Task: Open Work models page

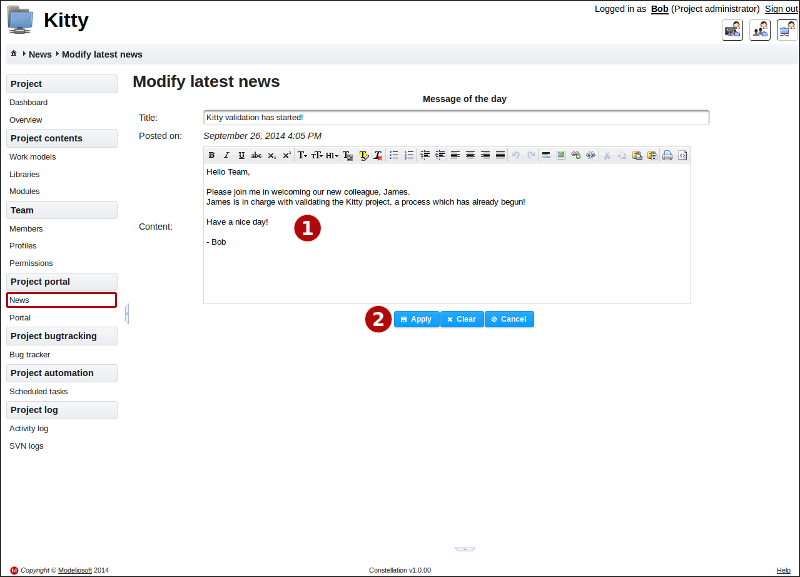Action: pos(33,157)
